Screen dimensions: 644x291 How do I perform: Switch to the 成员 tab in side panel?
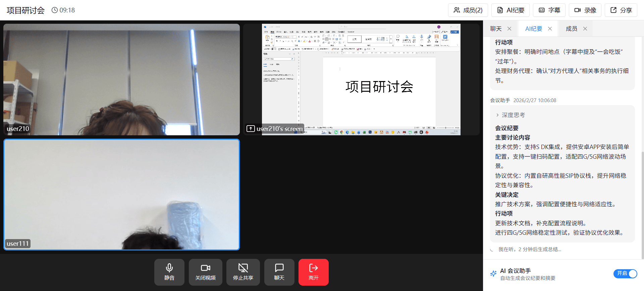click(x=571, y=29)
